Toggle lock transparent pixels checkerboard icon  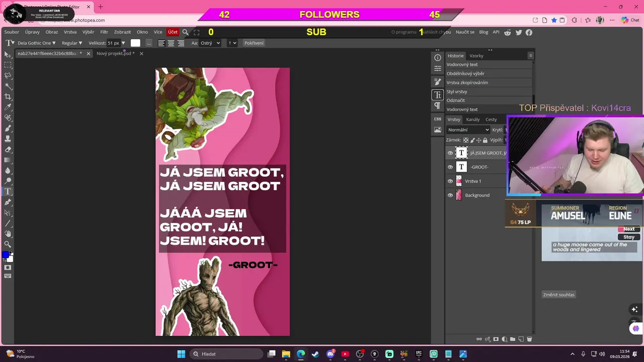[466, 140]
